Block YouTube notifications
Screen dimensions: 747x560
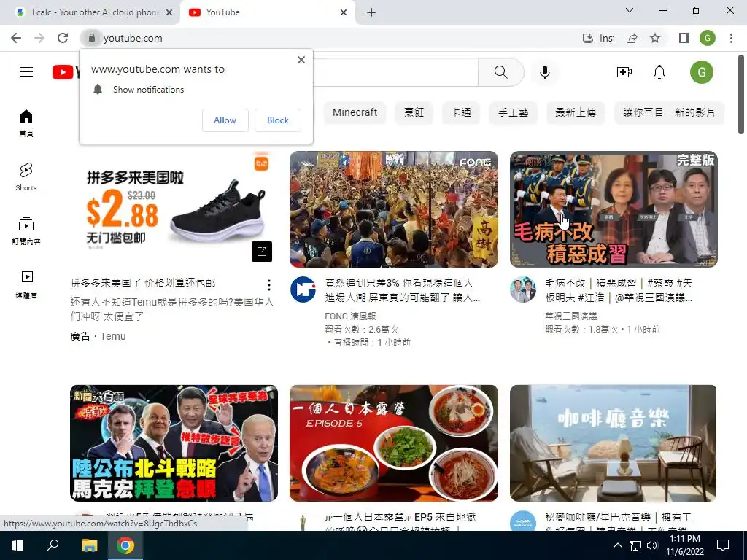click(x=278, y=120)
